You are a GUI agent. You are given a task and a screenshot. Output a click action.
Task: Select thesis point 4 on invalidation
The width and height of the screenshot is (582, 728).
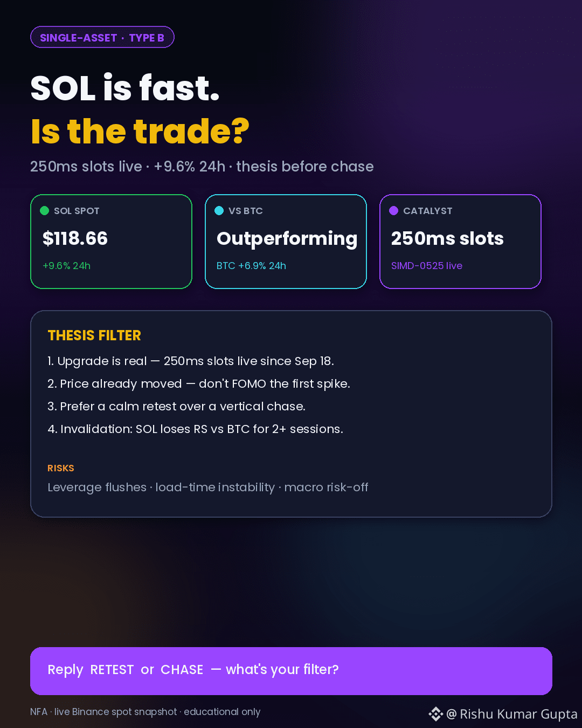[195, 429]
